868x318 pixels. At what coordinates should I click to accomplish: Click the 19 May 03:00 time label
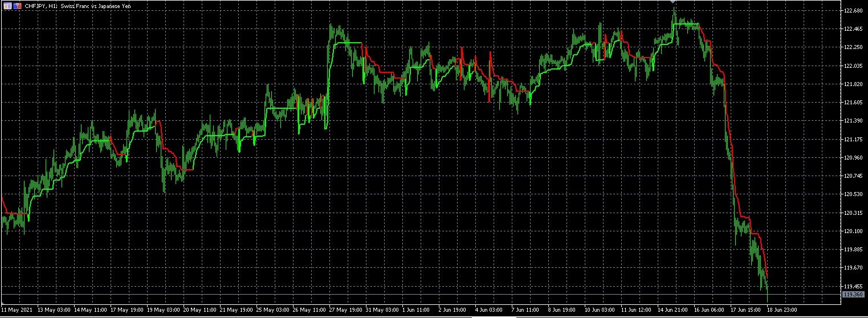[164, 309]
